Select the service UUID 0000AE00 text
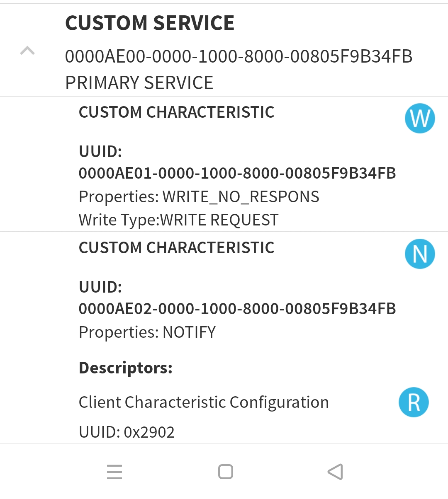This screenshot has height=499, width=448. click(x=239, y=56)
